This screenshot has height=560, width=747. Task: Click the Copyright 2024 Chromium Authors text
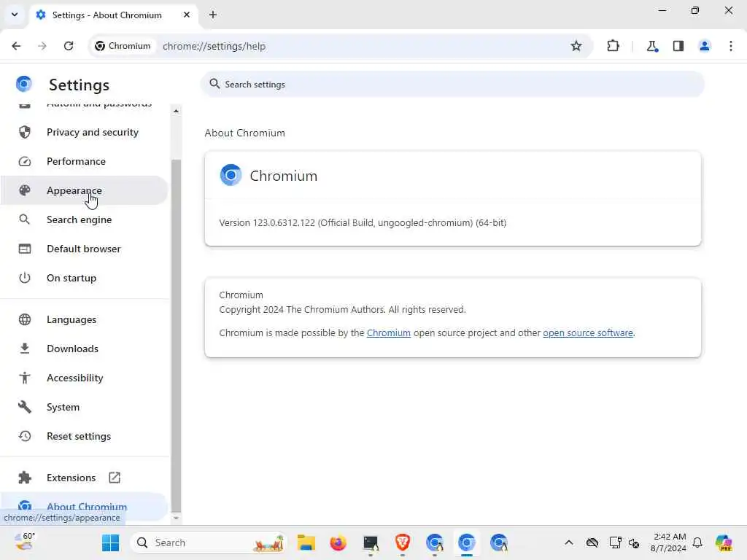(343, 309)
